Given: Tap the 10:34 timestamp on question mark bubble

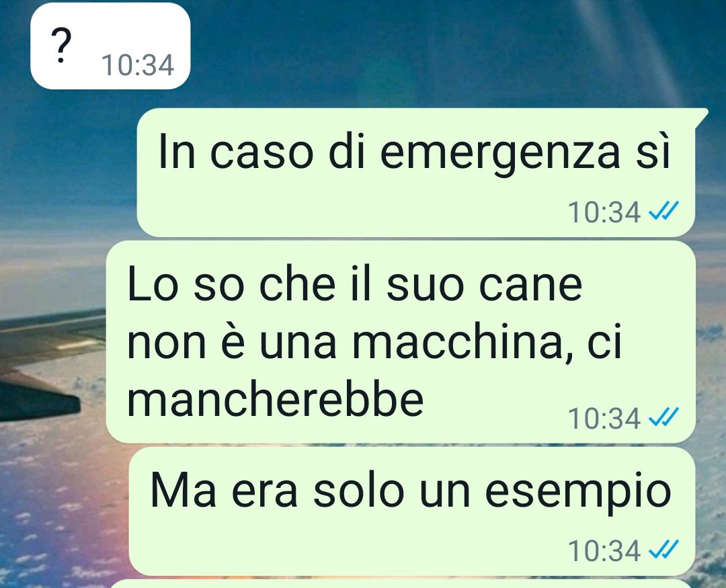Looking at the screenshot, I should coord(138,65).
